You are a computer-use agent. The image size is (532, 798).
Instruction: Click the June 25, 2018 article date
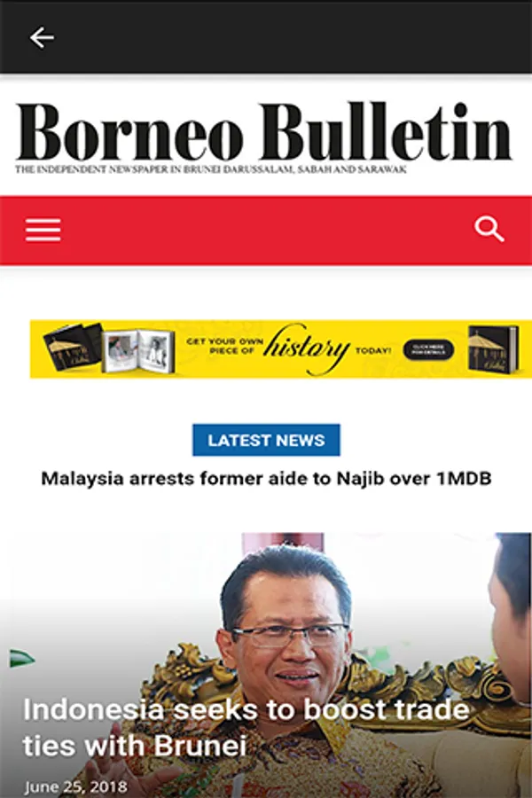[75, 786]
